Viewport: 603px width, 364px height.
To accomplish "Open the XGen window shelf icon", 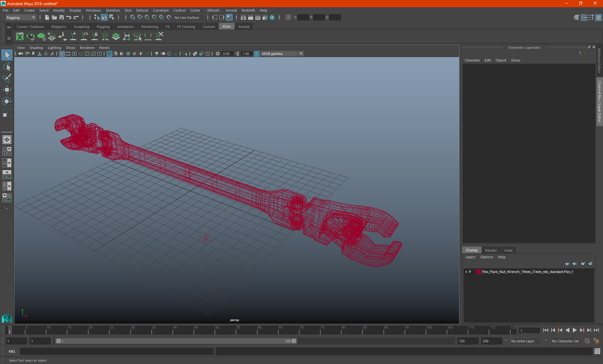I will coord(20,37).
